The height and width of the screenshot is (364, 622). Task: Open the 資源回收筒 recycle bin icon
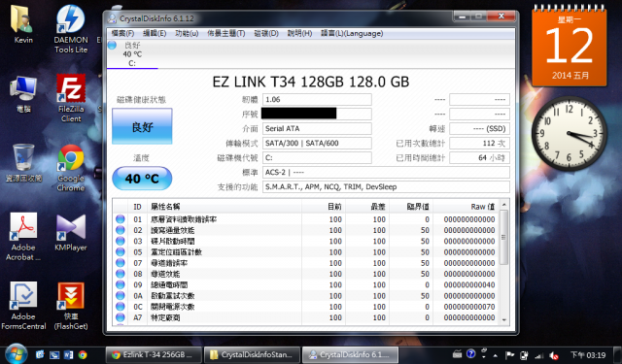coord(23,162)
